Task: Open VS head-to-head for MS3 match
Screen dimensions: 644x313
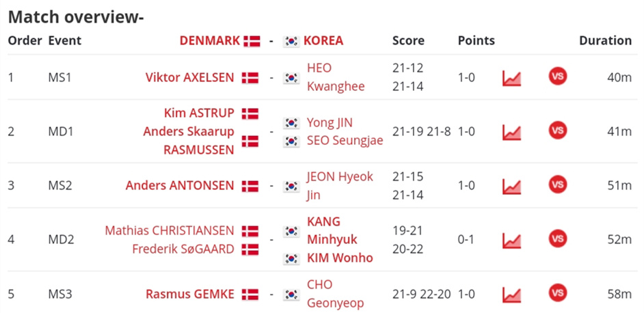Action: (557, 293)
